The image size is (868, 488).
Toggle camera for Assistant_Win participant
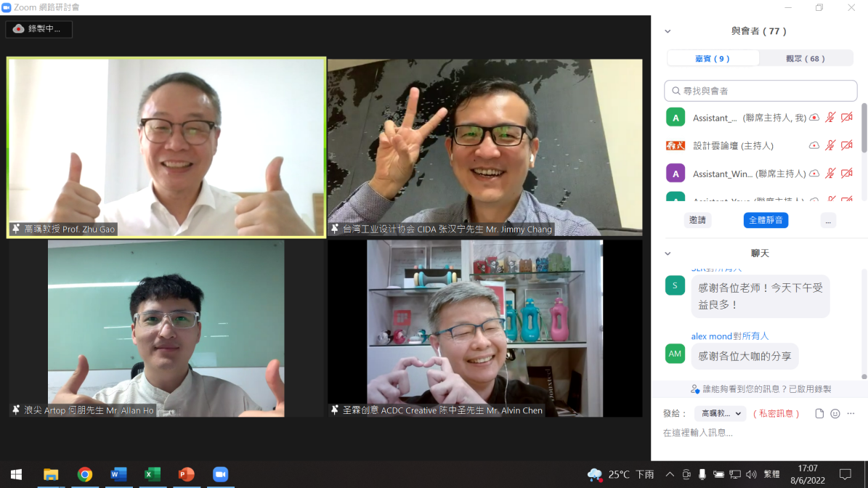(846, 173)
